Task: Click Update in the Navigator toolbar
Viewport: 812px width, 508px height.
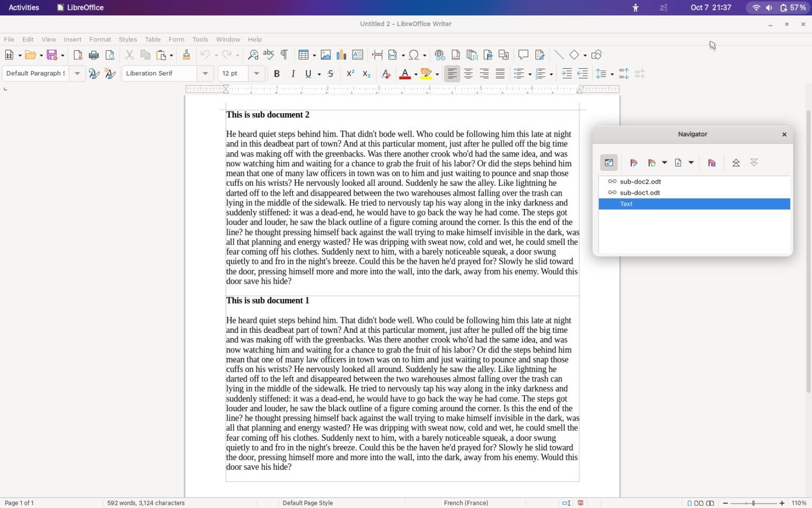Action: click(x=651, y=162)
